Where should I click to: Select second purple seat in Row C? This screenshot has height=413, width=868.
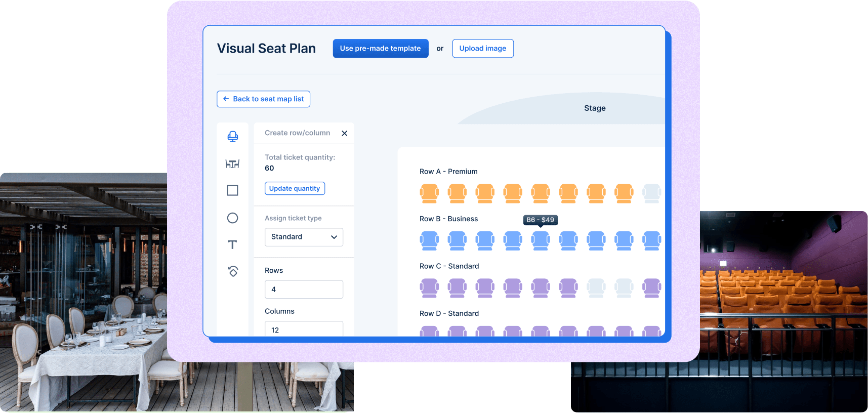coord(457,288)
